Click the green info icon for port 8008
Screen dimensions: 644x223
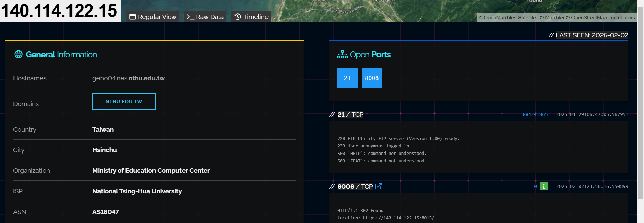pyautogui.click(x=544, y=186)
